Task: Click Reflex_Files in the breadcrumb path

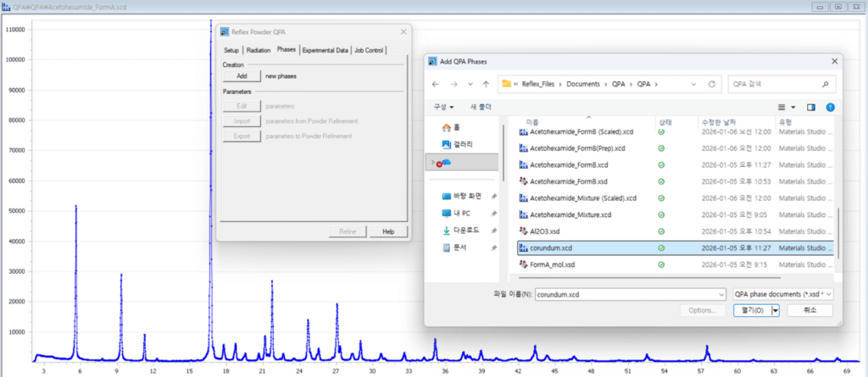Action: coord(540,84)
